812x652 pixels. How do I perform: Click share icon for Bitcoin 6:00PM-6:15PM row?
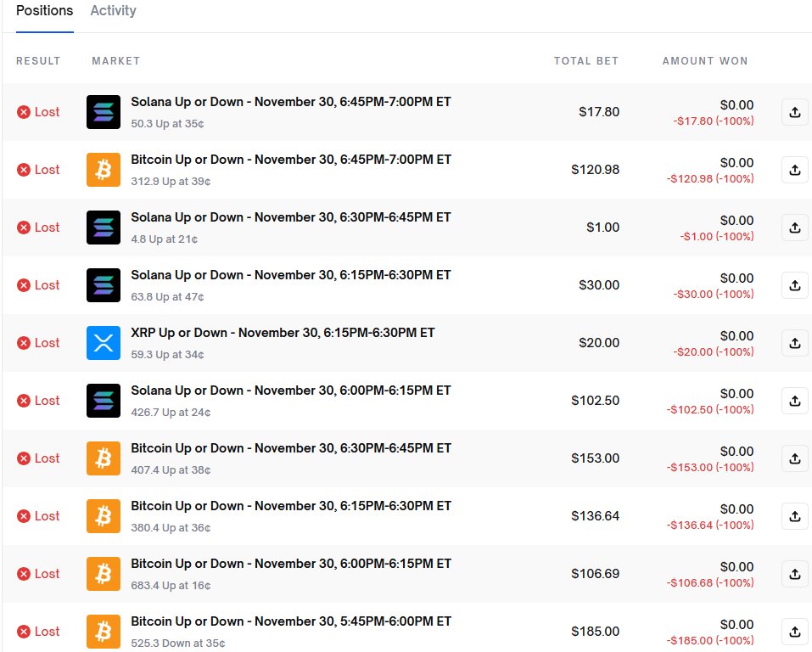(x=795, y=574)
